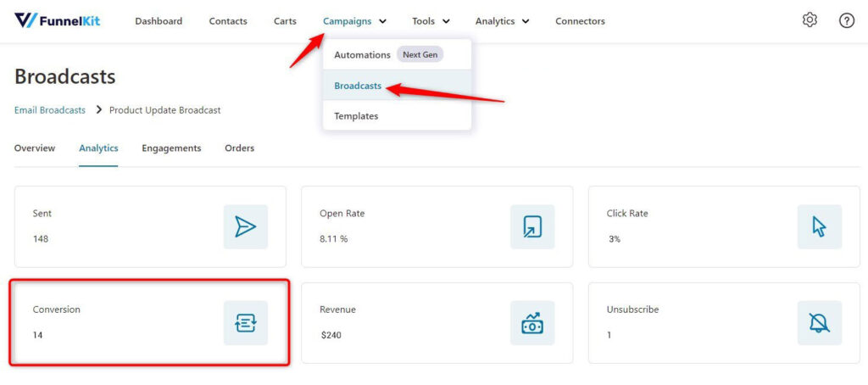The height and width of the screenshot is (385, 868).
Task: Click the Sent card label
Action: click(42, 213)
